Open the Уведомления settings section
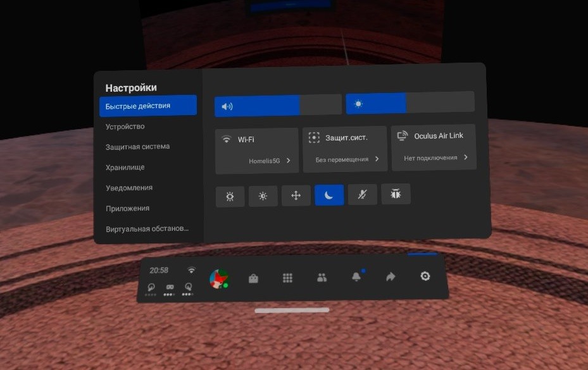588x370 pixels. click(x=129, y=188)
